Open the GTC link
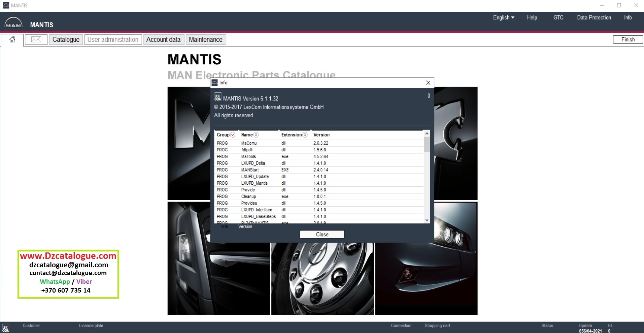 [558, 18]
